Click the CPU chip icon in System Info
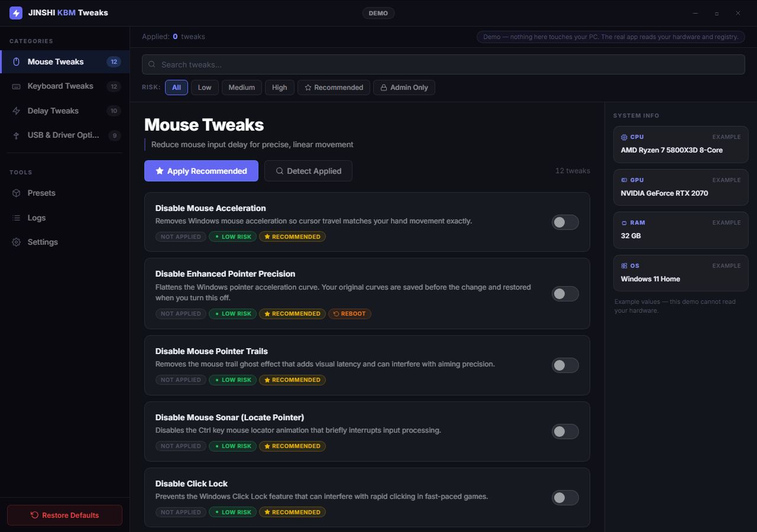 point(624,137)
